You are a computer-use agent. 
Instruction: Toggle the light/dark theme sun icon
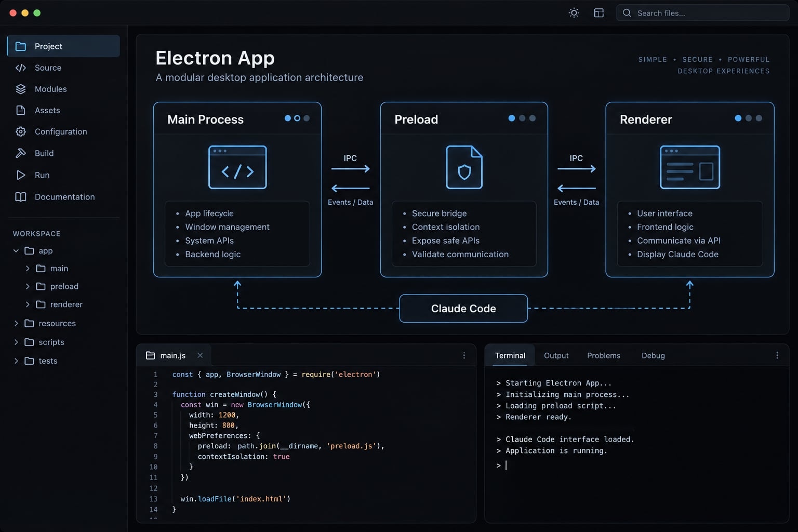574,13
